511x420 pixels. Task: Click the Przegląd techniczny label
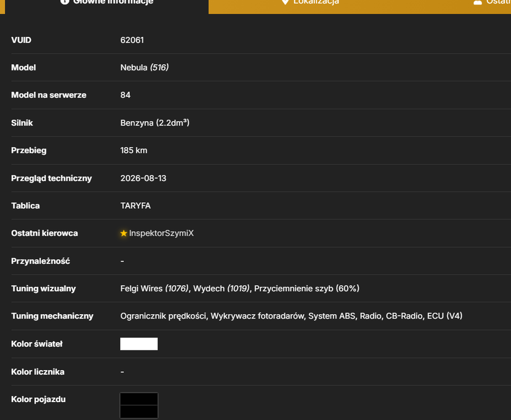point(52,178)
